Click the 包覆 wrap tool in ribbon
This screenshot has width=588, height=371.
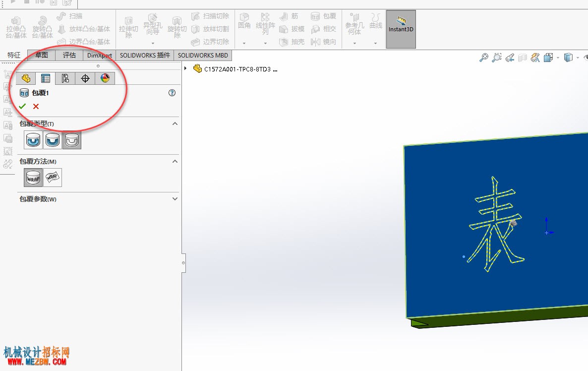coord(323,16)
